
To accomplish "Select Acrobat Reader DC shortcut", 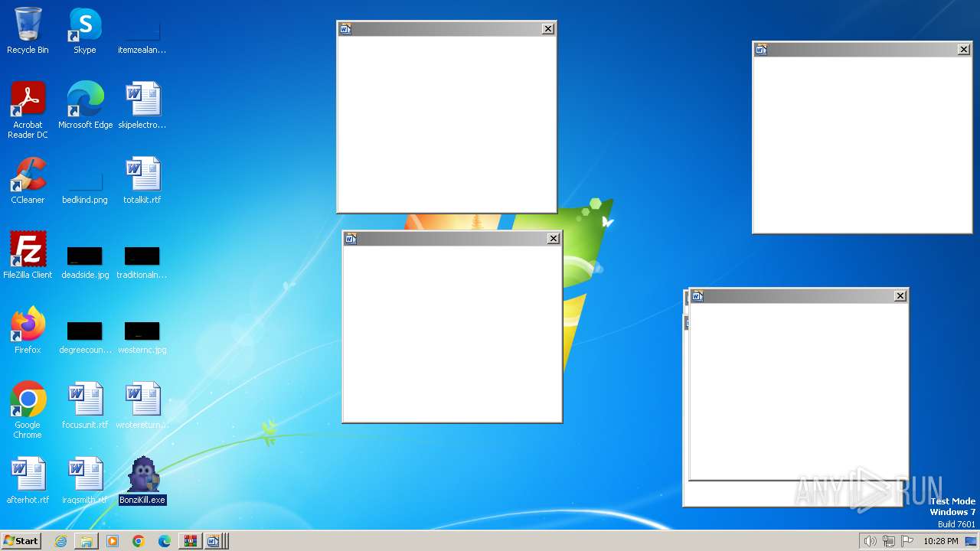I will (x=28, y=110).
